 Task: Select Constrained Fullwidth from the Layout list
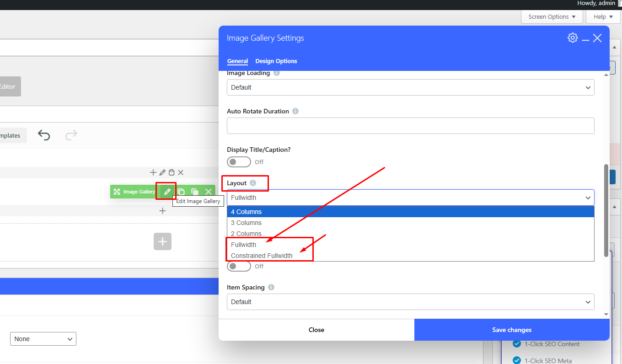pyautogui.click(x=262, y=256)
